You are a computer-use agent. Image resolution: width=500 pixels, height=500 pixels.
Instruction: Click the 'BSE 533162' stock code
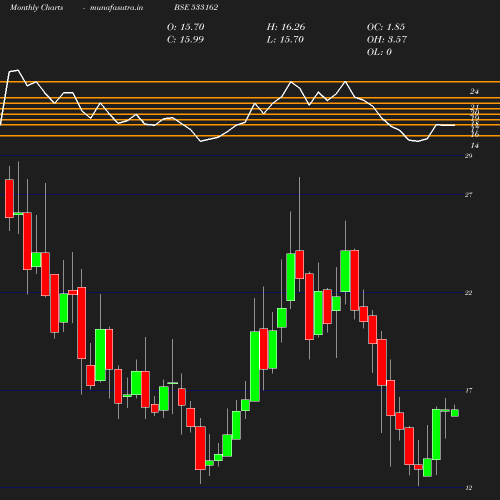[196, 7]
